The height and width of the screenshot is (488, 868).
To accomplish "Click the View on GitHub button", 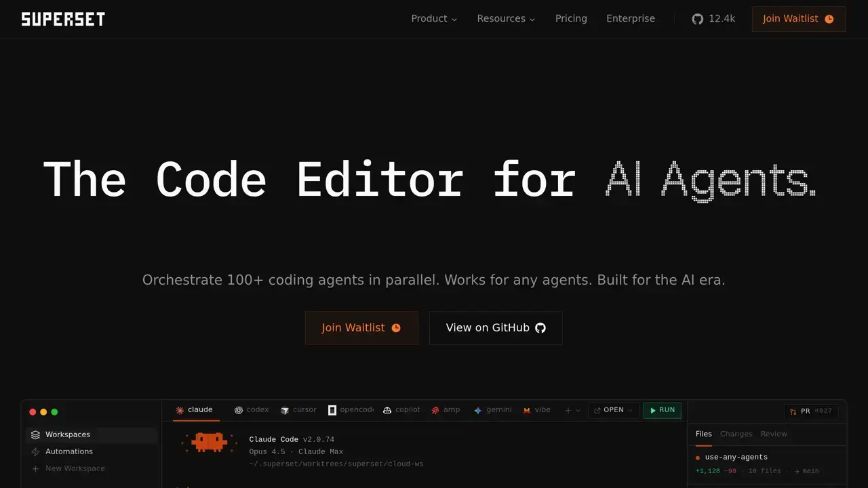I will [x=496, y=328].
